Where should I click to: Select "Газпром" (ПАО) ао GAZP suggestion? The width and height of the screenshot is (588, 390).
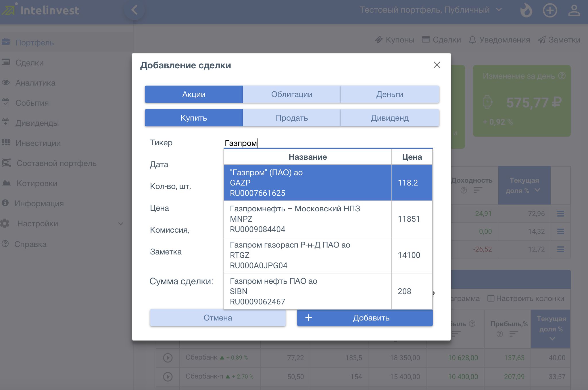(328, 183)
